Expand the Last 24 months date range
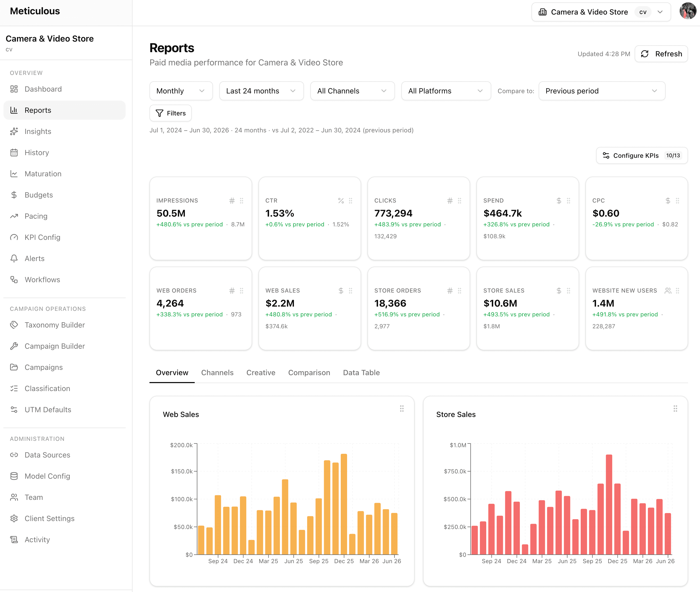This screenshot has height=592, width=700. [261, 91]
